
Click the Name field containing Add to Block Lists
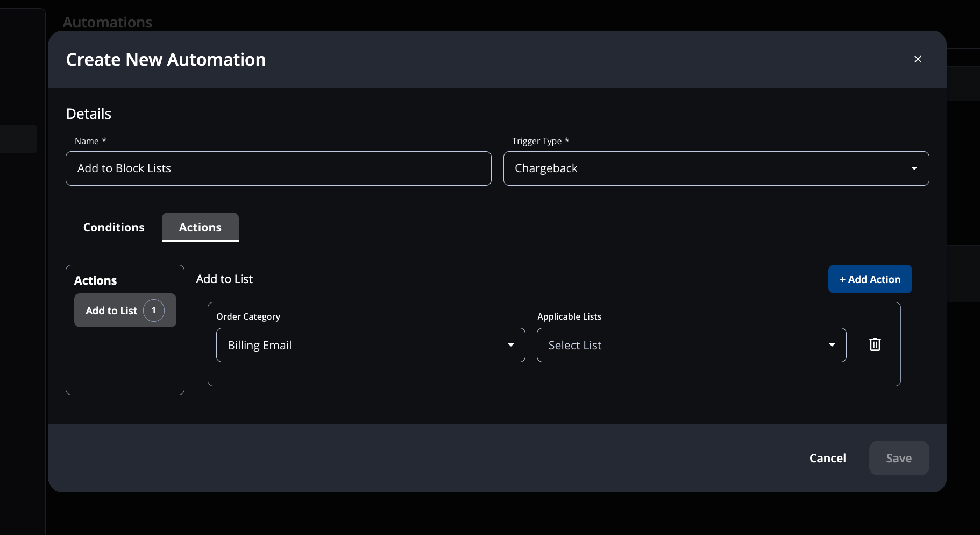click(278, 168)
